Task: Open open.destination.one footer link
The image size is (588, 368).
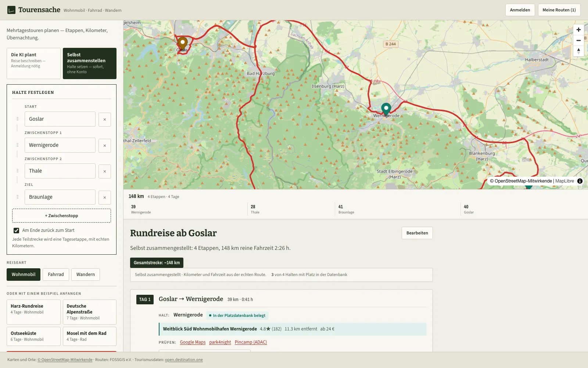Action: click(184, 360)
